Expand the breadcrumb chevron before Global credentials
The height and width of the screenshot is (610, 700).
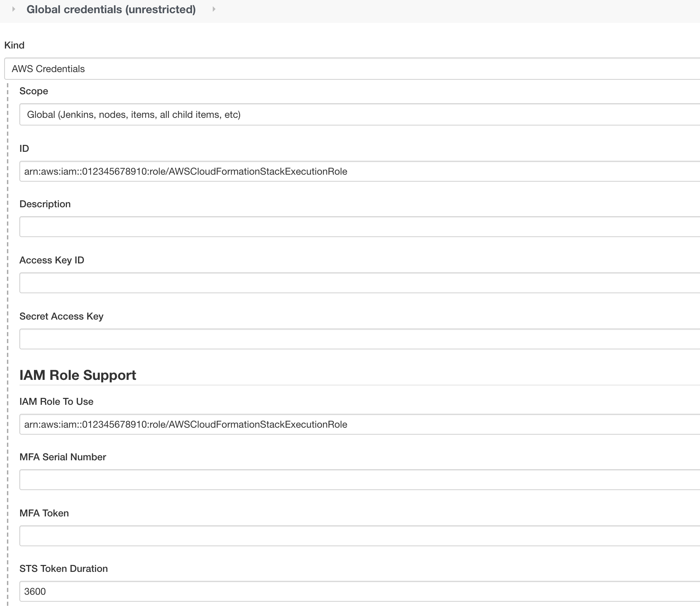tap(14, 10)
